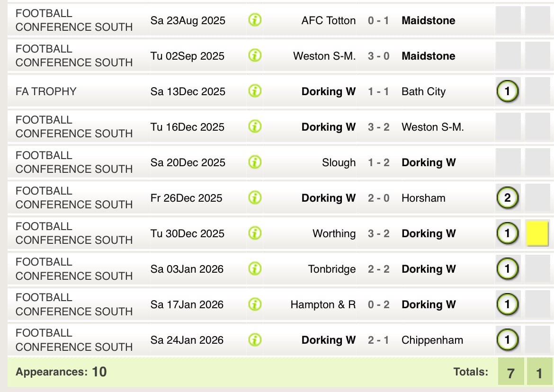Open match info icon for AFC Totton game
Screen dimensions: 554x392
tap(255, 20)
